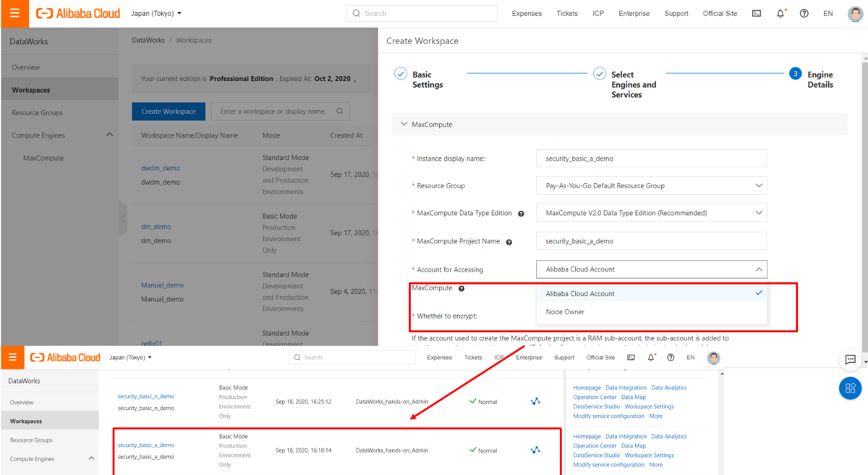The height and width of the screenshot is (475, 868).
Task: Open Data Integration for security_basic_n_demo row
Action: (x=626, y=388)
